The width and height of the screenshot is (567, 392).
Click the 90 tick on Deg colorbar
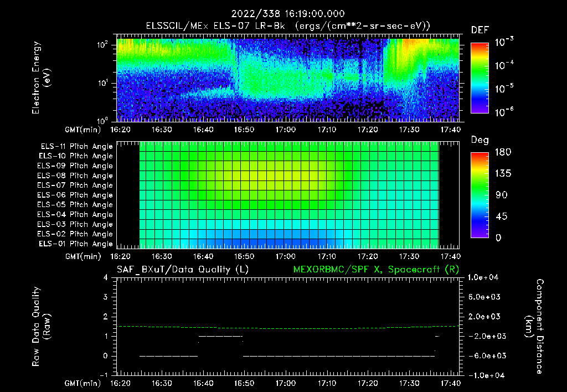(x=502, y=195)
